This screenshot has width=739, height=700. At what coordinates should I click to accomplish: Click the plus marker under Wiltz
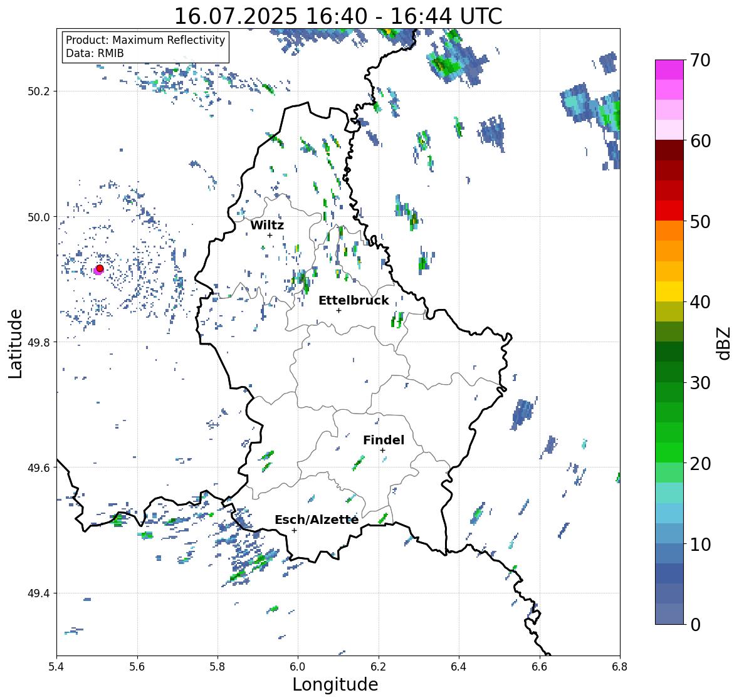pos(270,235)
